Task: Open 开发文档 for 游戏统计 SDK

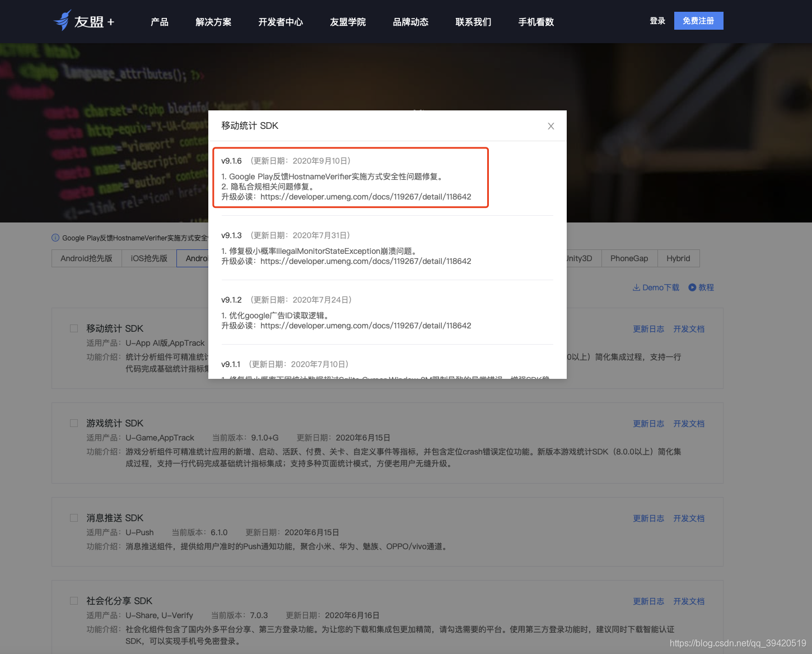Action: click(689, 424)
